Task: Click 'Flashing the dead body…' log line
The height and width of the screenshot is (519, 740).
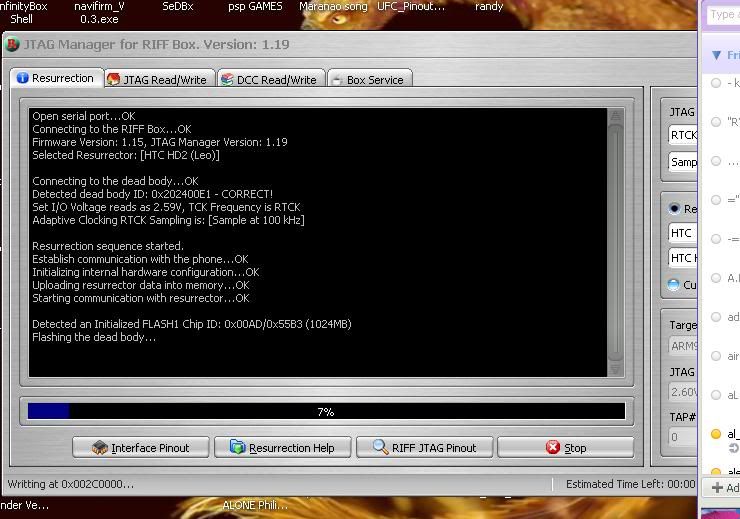Action: tap(94, 337)
